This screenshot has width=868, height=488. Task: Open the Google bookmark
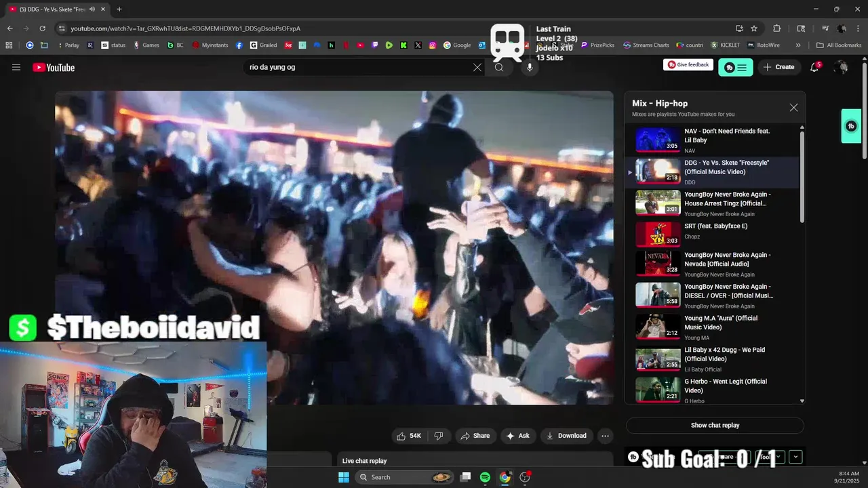[x=457, y=45]
